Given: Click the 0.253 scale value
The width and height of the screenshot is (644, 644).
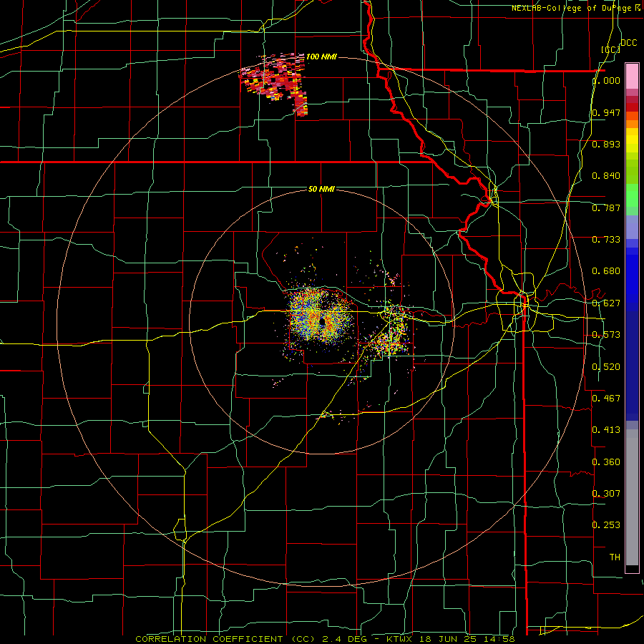Looking at the screenshot, I should (x=606, y=525).
